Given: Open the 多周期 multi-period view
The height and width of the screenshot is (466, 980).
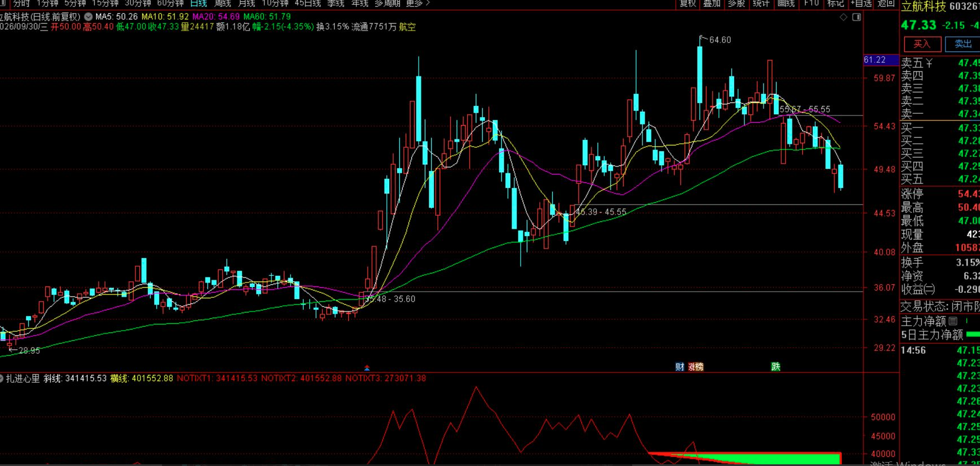Looking at the screenshot, I should click(x=387, y=3).
